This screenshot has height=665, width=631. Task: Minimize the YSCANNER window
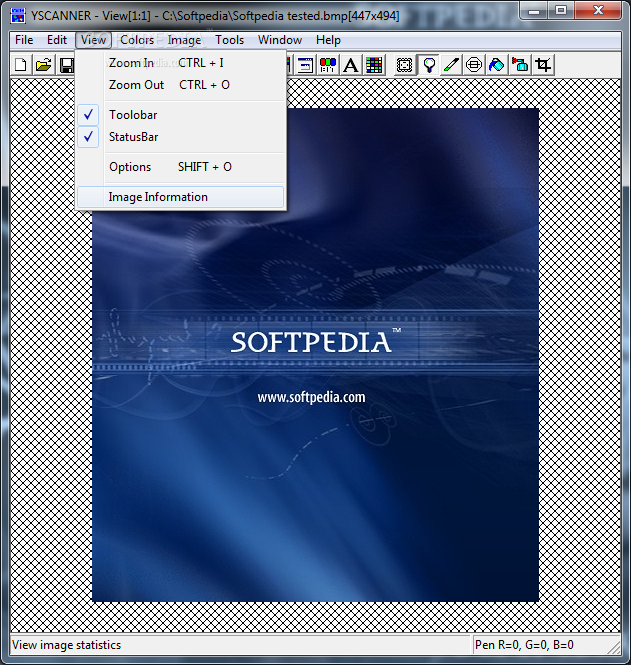point(534,11)
